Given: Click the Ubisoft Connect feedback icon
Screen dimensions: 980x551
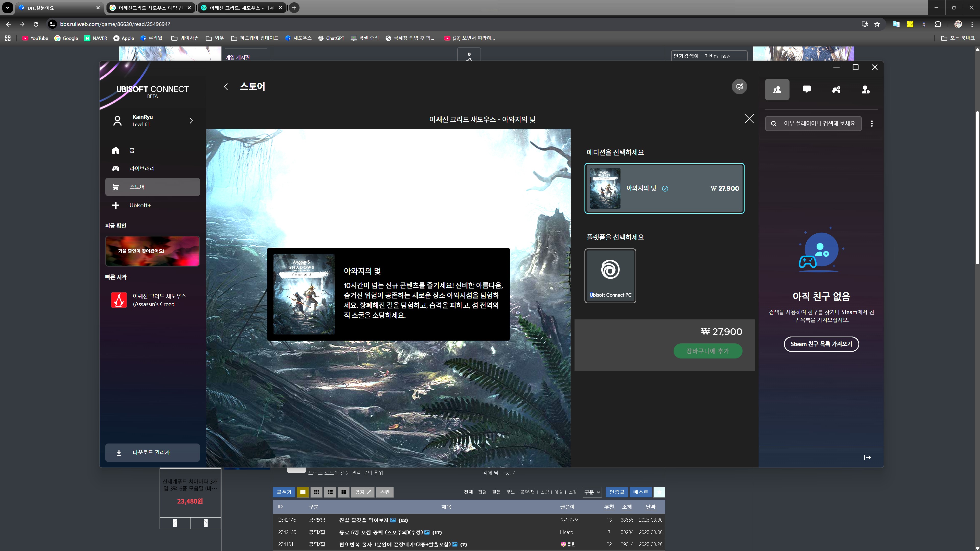Looking at the screenshot, I should pos(739,87).
